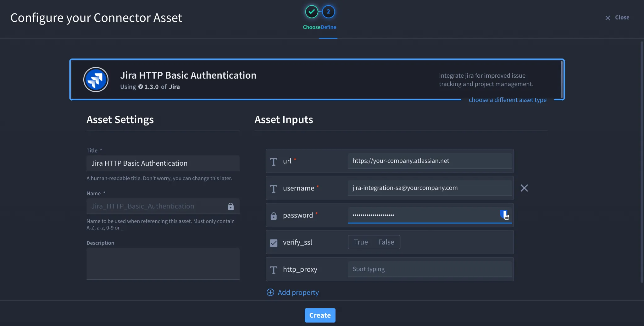Image resolution: width=644 pixels, height=326 pixels.
Task: Go to the Define step tab
Action: (x=329, y=27)
